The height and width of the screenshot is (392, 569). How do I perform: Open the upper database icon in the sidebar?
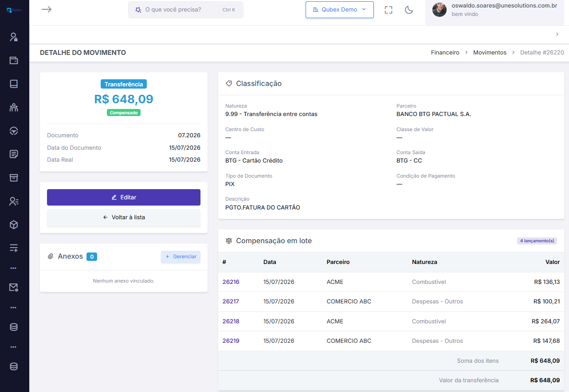coord(14,327)
